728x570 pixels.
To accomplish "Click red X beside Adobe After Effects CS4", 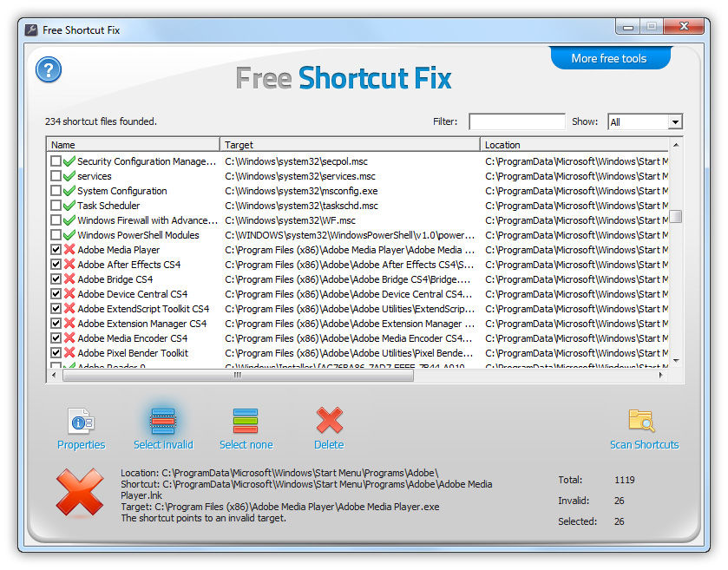I will (x=69, y=264).
